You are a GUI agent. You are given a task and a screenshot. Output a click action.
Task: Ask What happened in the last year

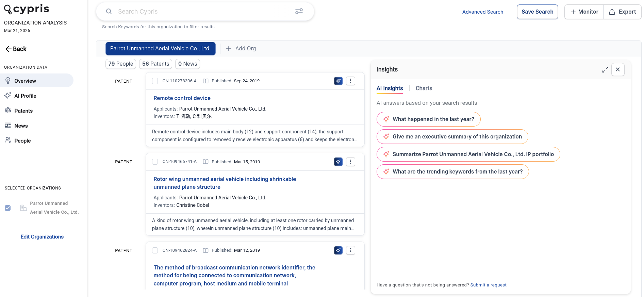(428, 119)
